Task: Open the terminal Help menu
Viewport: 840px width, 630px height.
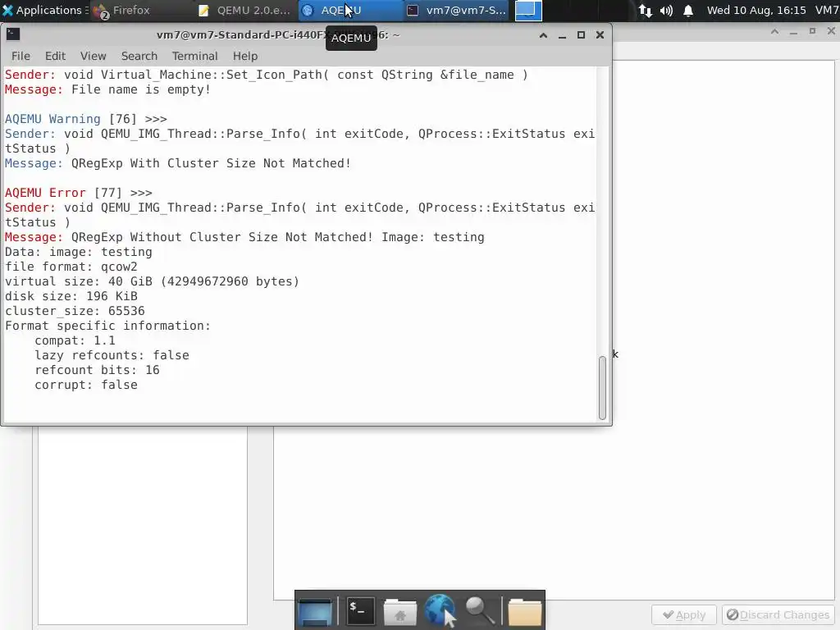Action: [245, 56]
